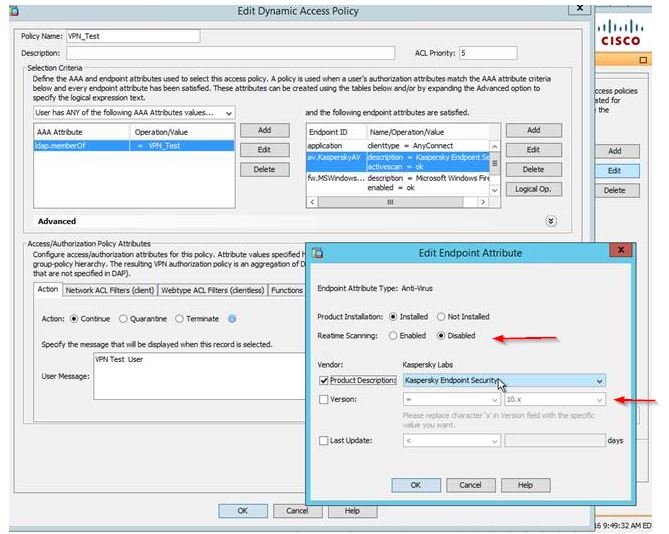Close the Edit Endpoint Attribute dialog
669x534 pixels.
pyautogui.click(x=621, y=250)
